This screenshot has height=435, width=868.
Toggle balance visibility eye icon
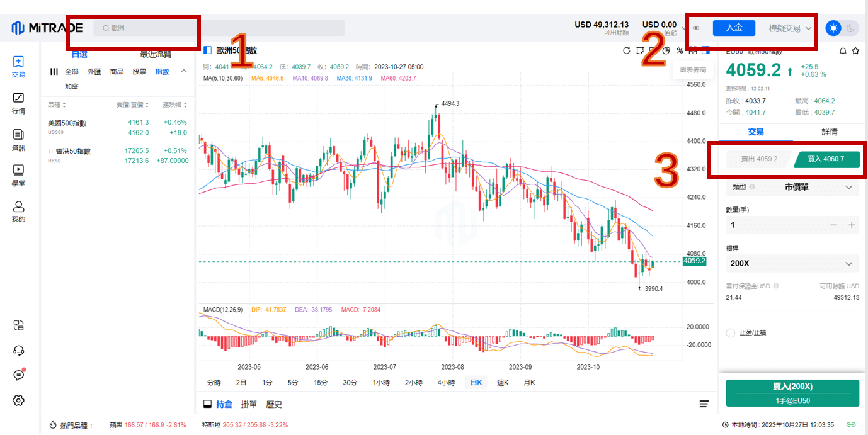pyautogui.click(x=696, y=28)
